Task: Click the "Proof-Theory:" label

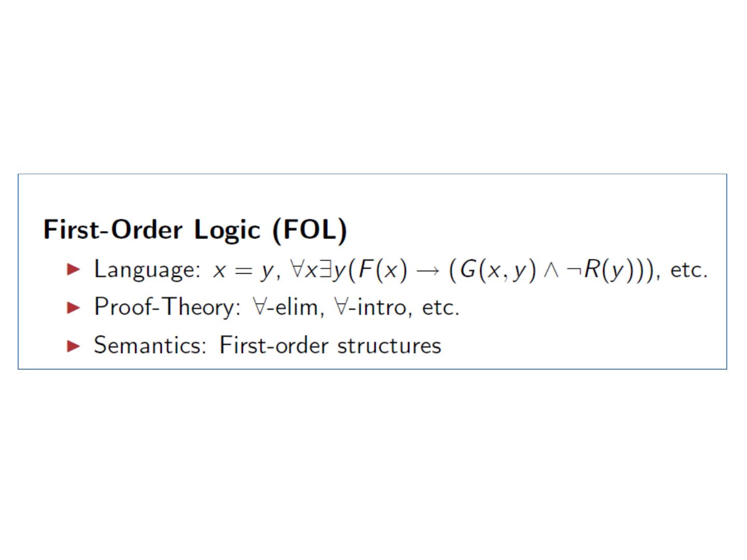Action: click(168, 307)
